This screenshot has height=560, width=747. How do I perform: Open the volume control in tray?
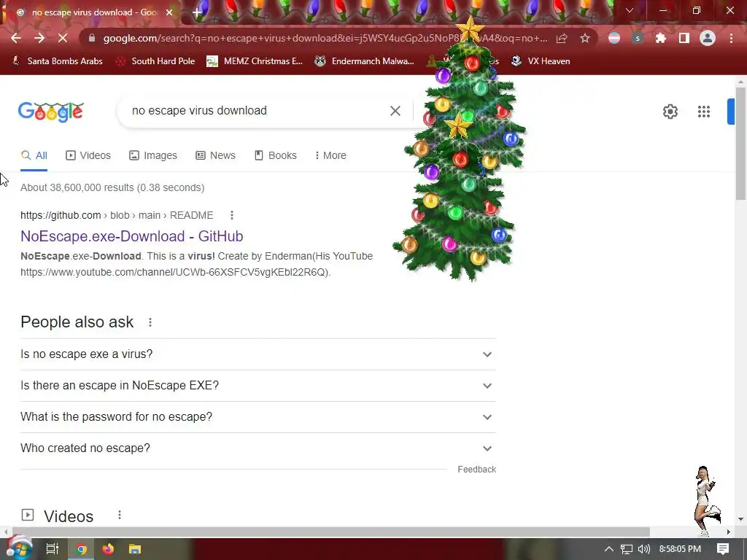pos(643,549)
